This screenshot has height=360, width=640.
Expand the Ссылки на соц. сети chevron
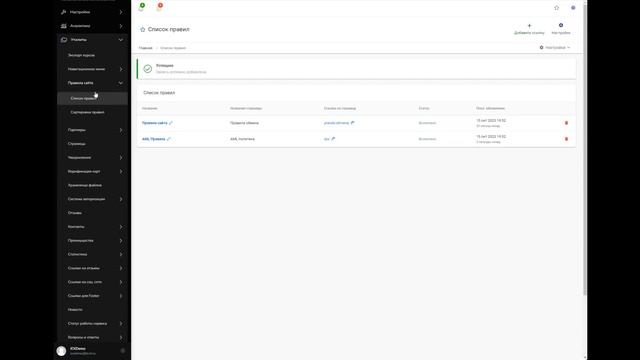(x=121, y=282)
